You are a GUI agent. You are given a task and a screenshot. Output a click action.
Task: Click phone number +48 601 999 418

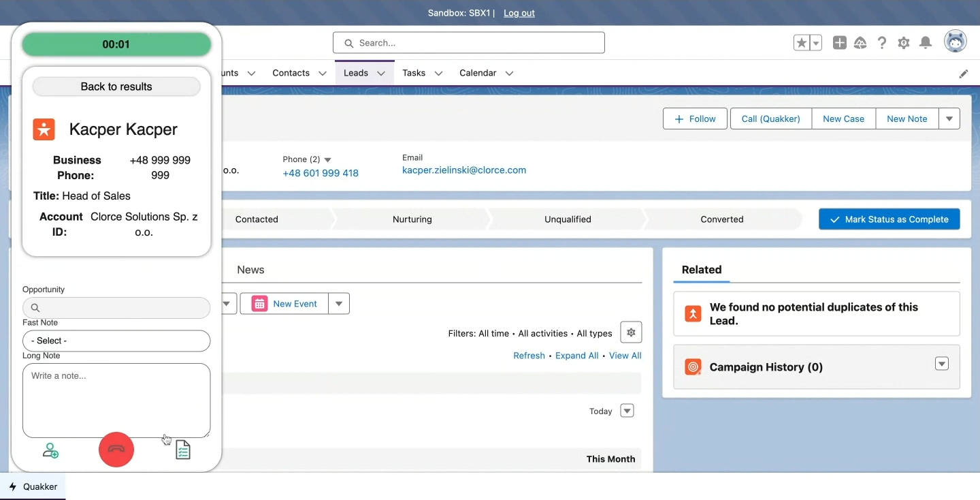coord(321,173)
